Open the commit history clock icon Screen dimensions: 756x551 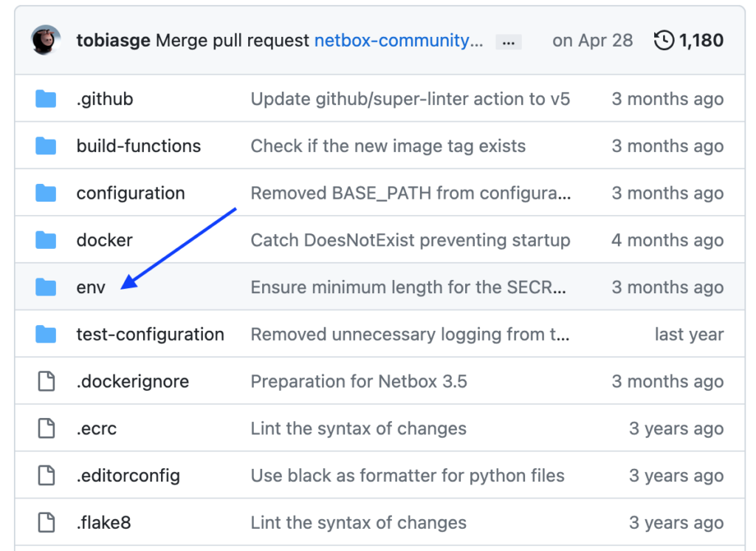(x=664, y=41)
